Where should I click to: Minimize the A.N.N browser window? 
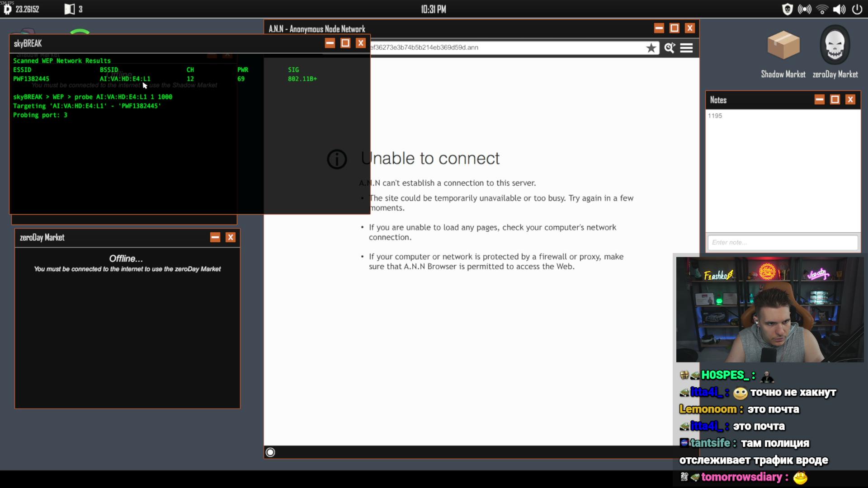[x=659, y=28]
